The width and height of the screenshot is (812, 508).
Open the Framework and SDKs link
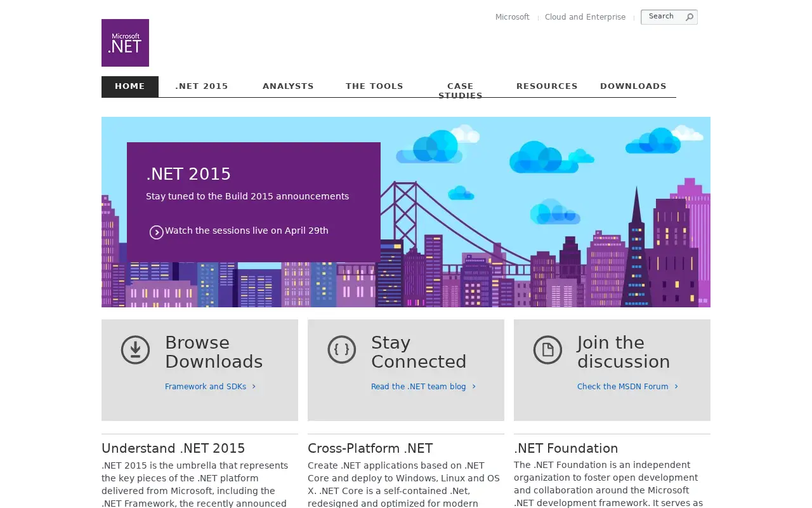[x=206, y=386]
